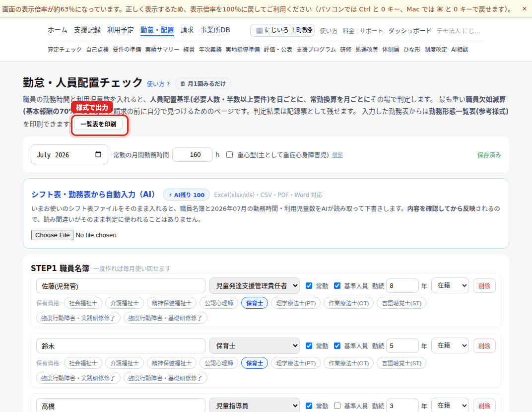This screenshot has height=412, width=532.
Task: Edit the 佐藤(児発管) name field
Action: click(x=121, y=286)
